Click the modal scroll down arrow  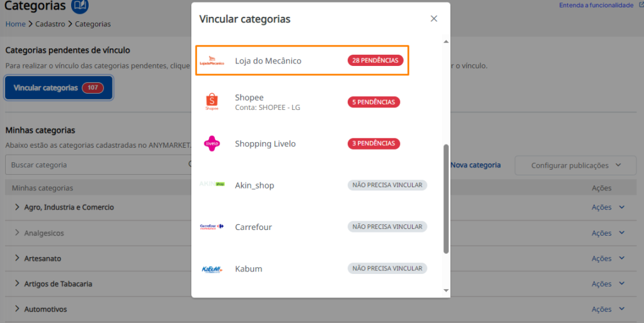pos(446,290)
